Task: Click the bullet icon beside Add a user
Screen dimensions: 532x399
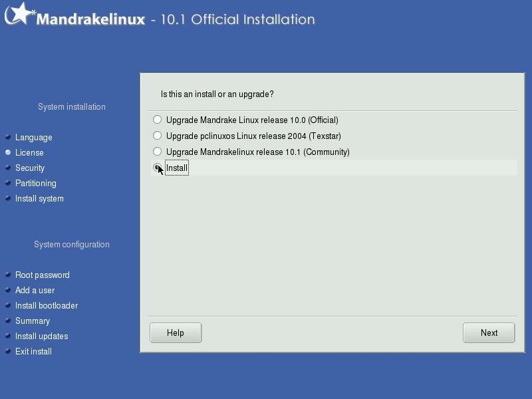Action: [x=8, y=290]
